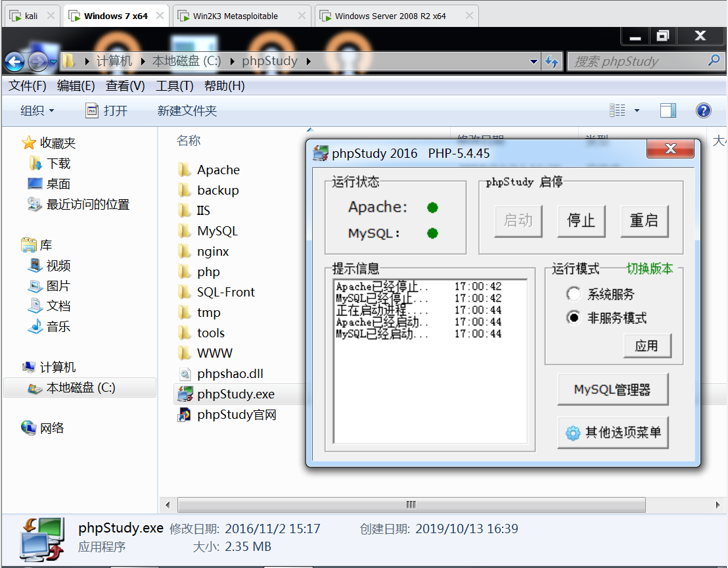The height and width of the screenshot is (568, 728).
Task: Select the nginx folder
Action: coord(204,252)
